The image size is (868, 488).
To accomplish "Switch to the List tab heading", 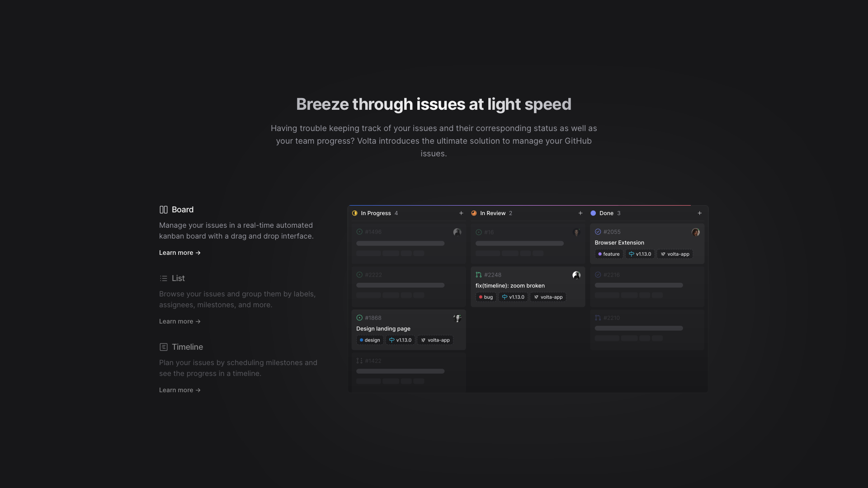I will (x=178, y=278).
